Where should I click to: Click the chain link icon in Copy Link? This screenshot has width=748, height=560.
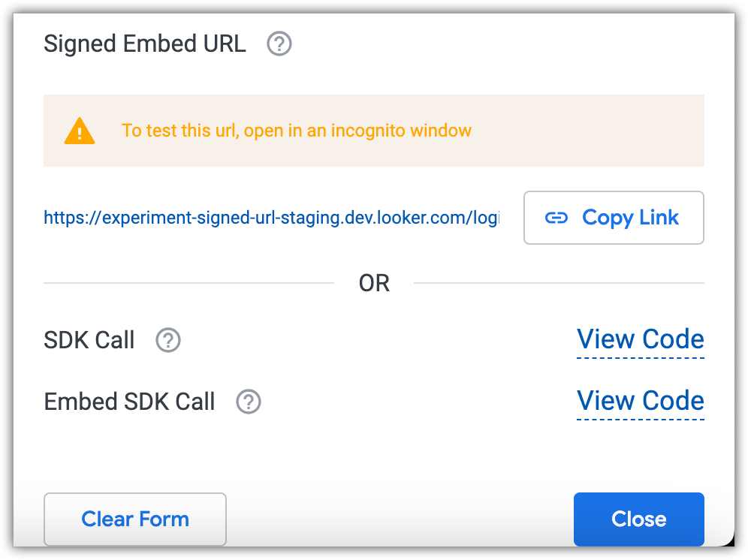(556, 218)
